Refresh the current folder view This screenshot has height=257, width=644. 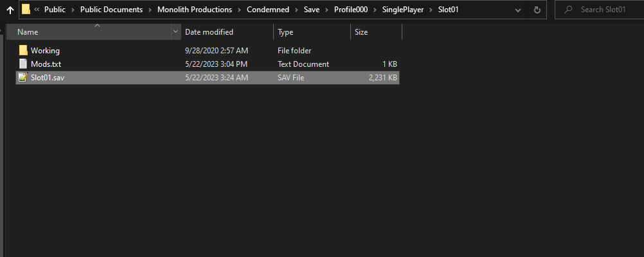[537, 10]
